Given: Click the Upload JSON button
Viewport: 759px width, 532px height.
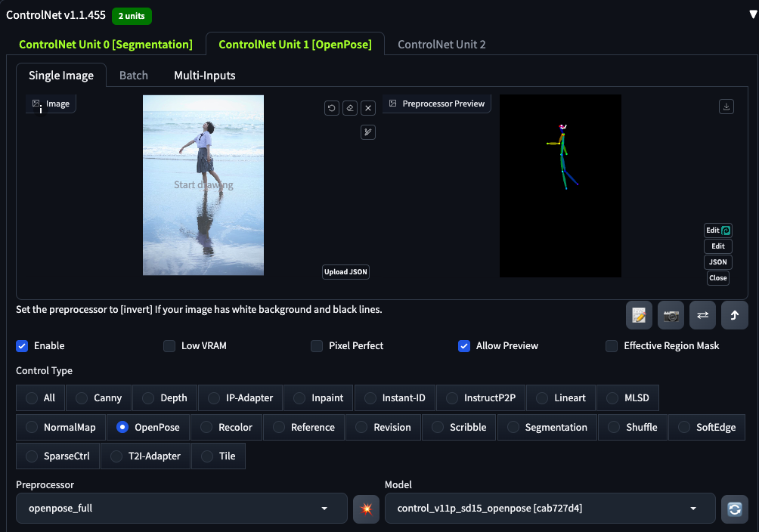Looking at the screenshot, I should [x=345, y=272].
